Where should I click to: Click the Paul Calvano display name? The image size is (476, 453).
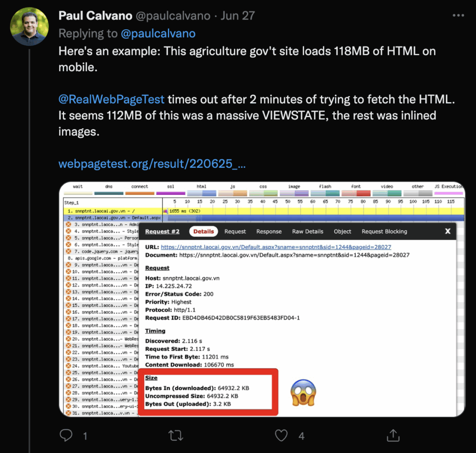point(95,15)
